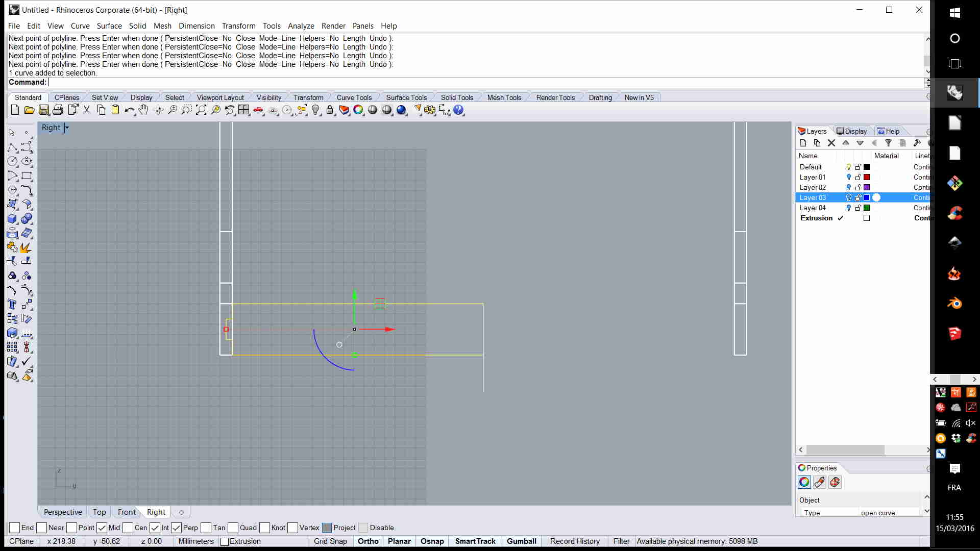Switch to the Perspective viewport tab
This screenshot has width=980, height=551.
(x=63, y=512)
